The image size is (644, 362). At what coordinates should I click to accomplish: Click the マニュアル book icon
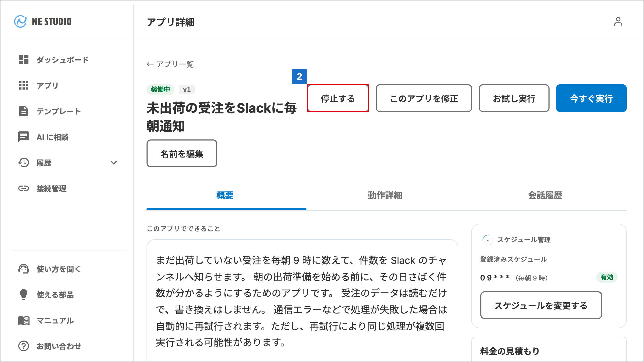pyautogui.click(x=24, y=320)
